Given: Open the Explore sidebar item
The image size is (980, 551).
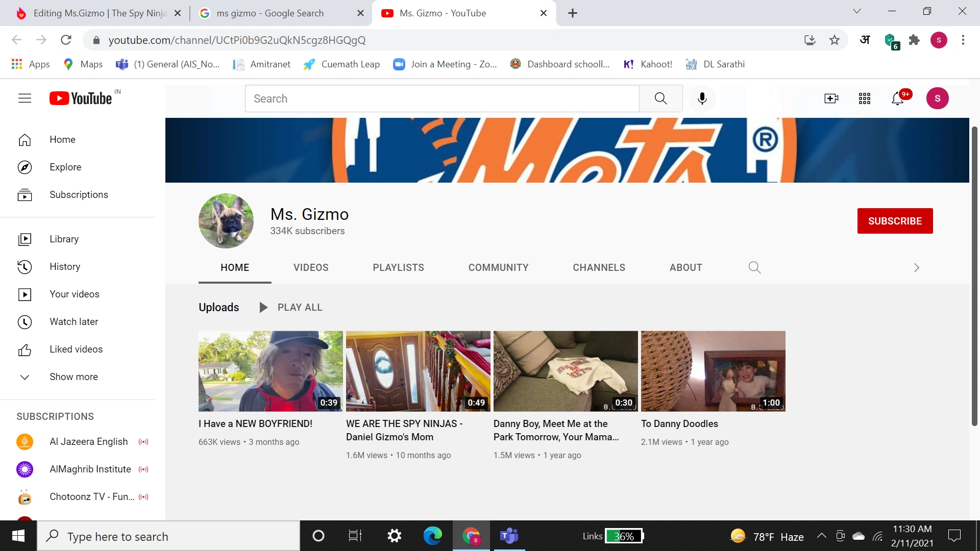Looking at the screenshot, I should [x=65, y=167].
